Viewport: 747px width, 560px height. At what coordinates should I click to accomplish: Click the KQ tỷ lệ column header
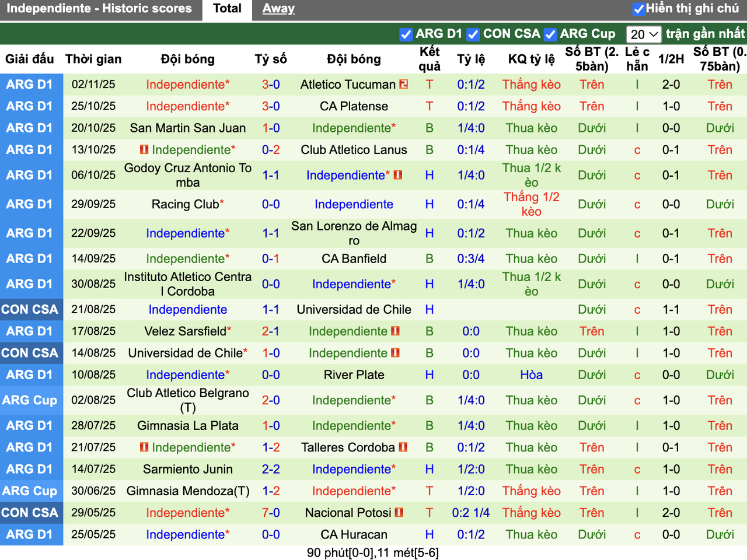tap(531, 59)
